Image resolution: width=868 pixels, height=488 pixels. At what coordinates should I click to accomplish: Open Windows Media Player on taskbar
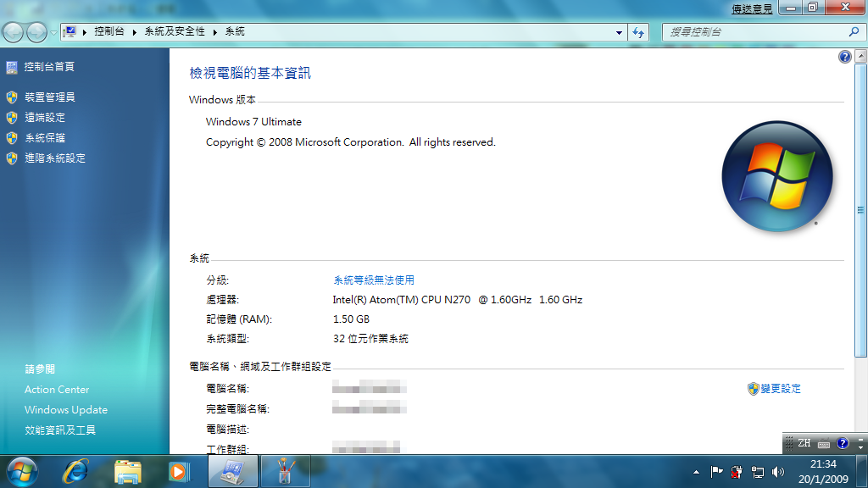[179, 472]
